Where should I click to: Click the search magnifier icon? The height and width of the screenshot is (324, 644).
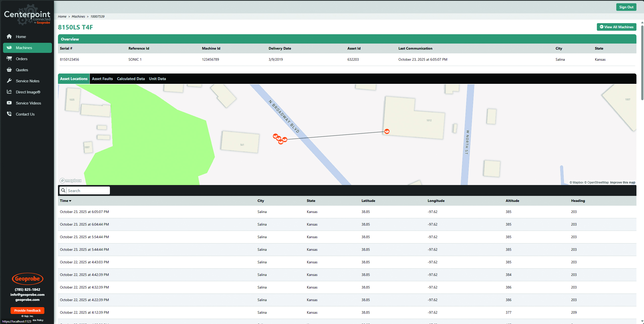pyautogui.click(x=63, y=190)
